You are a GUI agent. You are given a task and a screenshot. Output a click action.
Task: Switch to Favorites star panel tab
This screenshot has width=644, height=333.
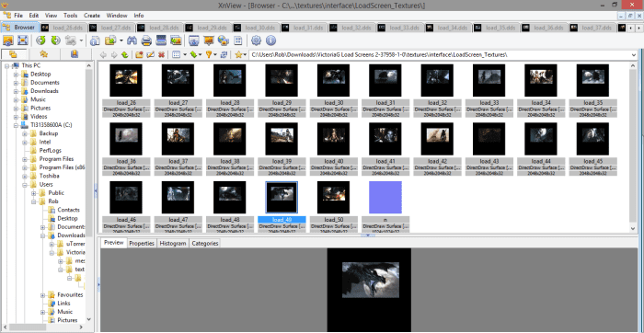click(x=43, y=53)
